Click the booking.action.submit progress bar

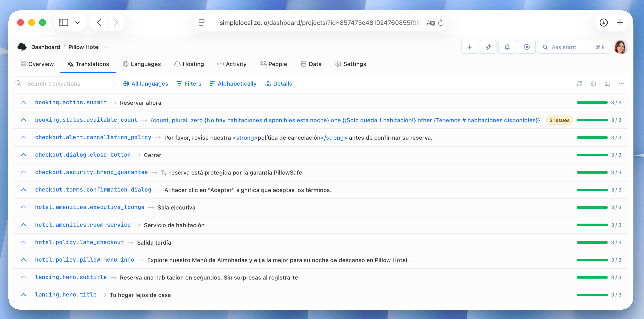coord(592,103)
